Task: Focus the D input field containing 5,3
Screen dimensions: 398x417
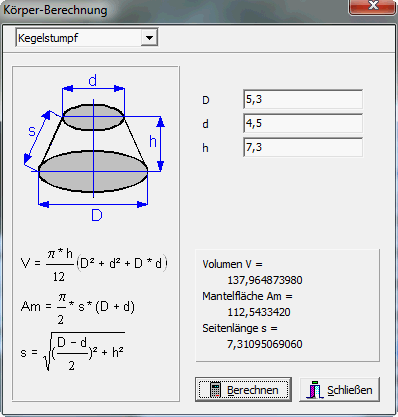Action: click(303, 99)
